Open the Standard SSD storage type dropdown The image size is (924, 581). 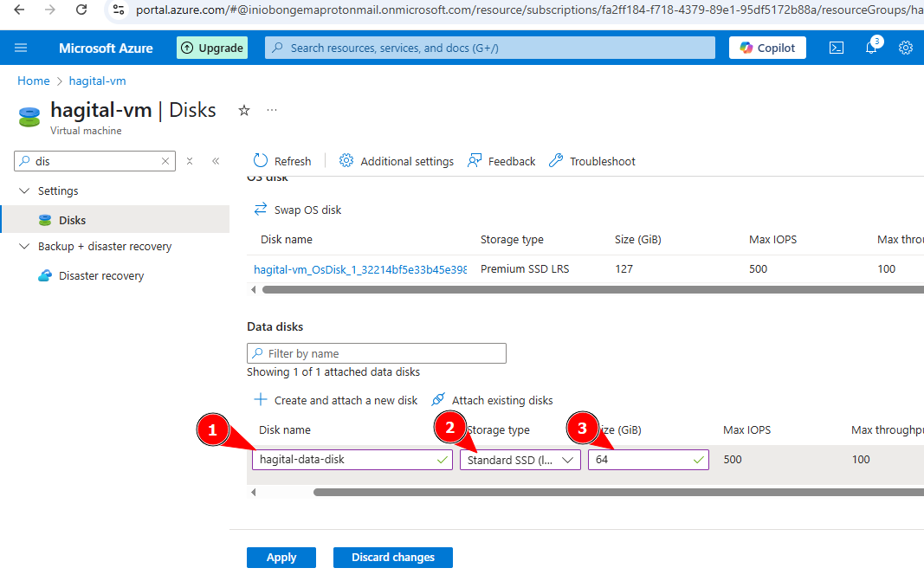520,460
